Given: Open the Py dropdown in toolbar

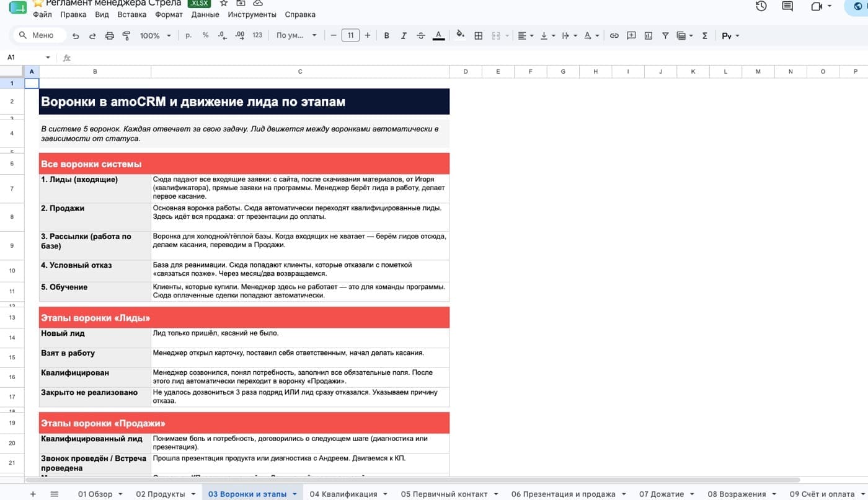Looking at the screenshot, I should coord(730,36).
